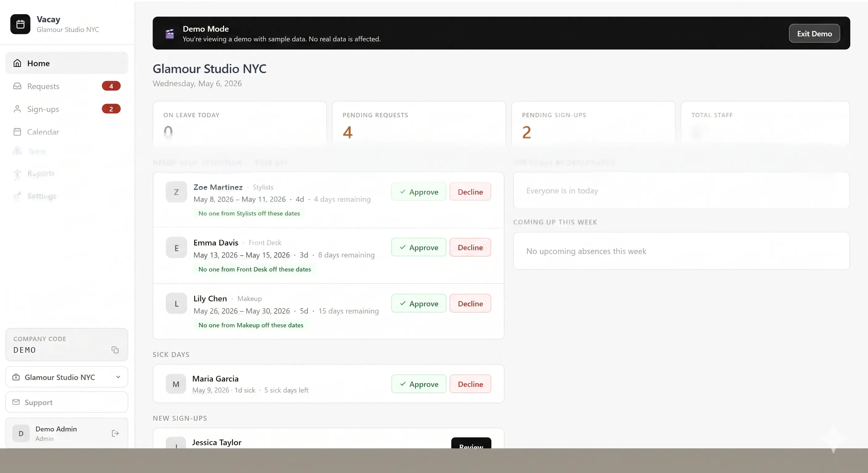Click the Zoe Martinez name

pyautogui.click(x=218, y=187)
